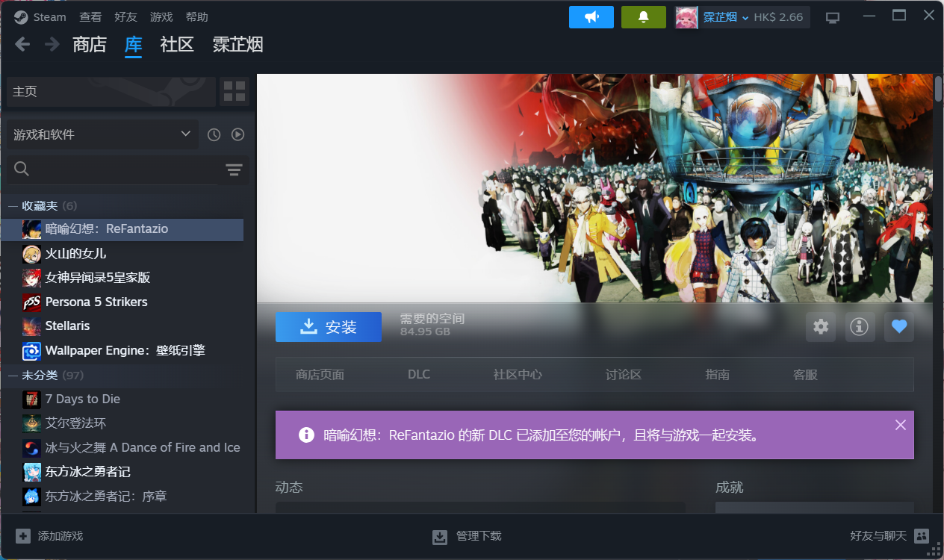
Task: Open 商店页面 link
Action: pos(320,375)
